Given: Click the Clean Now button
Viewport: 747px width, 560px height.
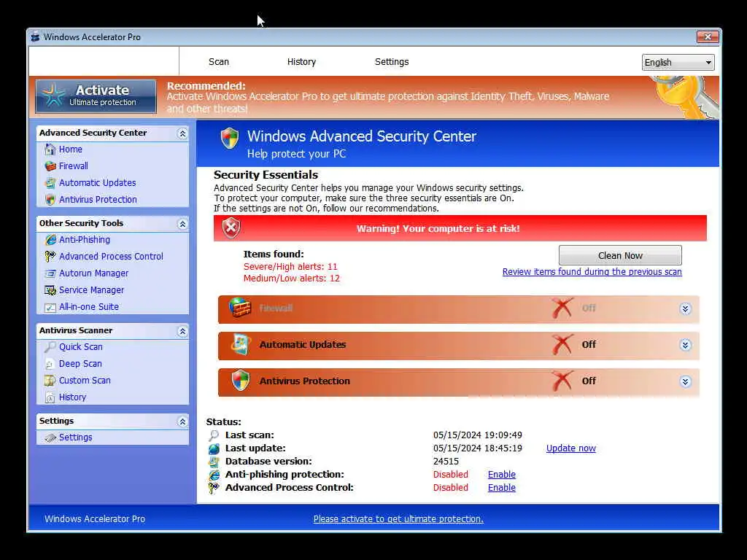Looking at the screenshot, I should point(620,256).
